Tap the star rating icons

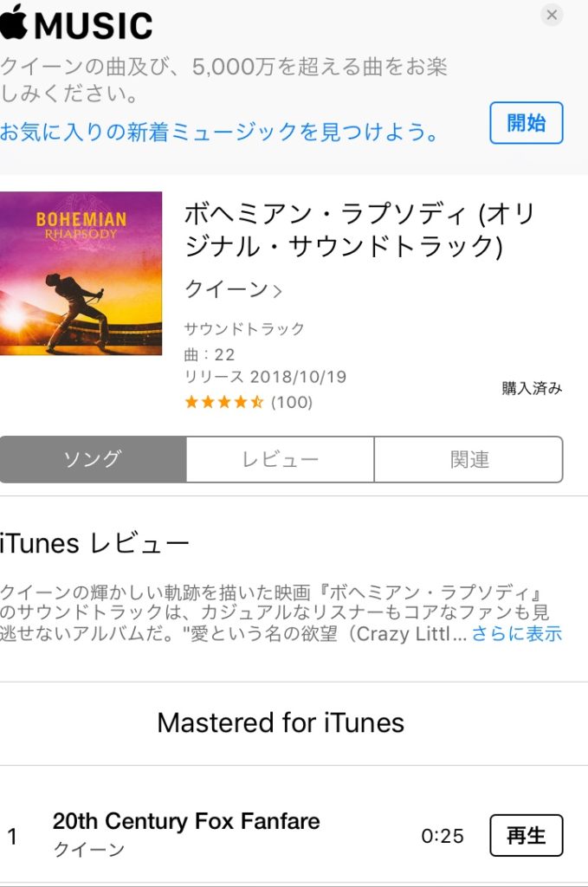(x=224, y=402)
